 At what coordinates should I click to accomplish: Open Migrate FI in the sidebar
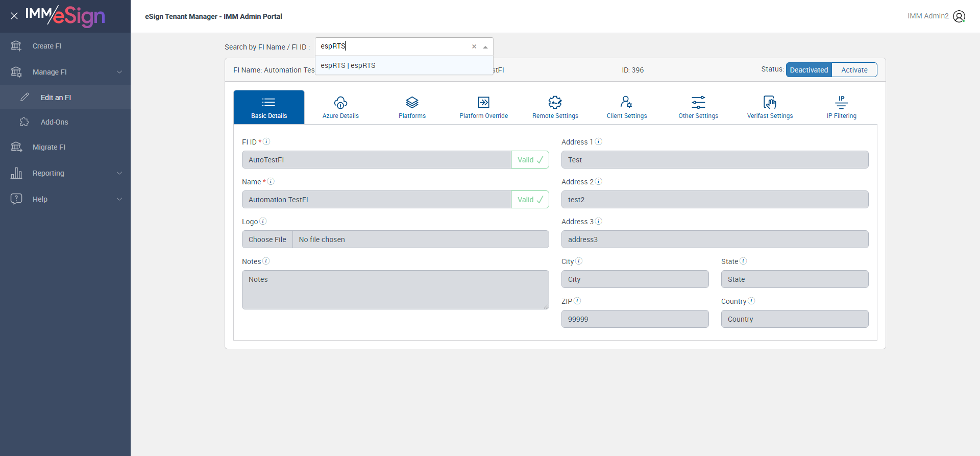tap(65, 147)
